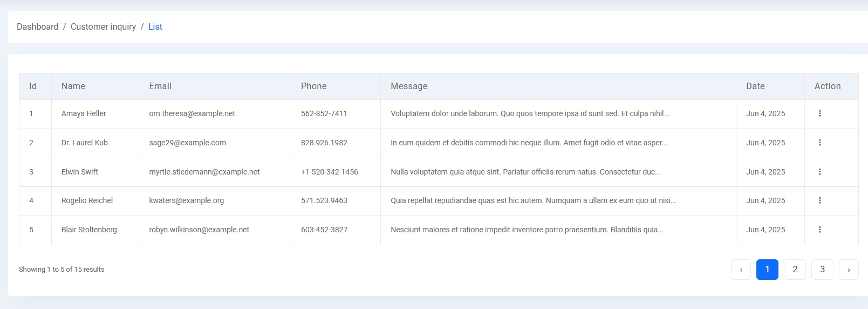Open action menu for Blair Stoltenberg row

[819, 230]
